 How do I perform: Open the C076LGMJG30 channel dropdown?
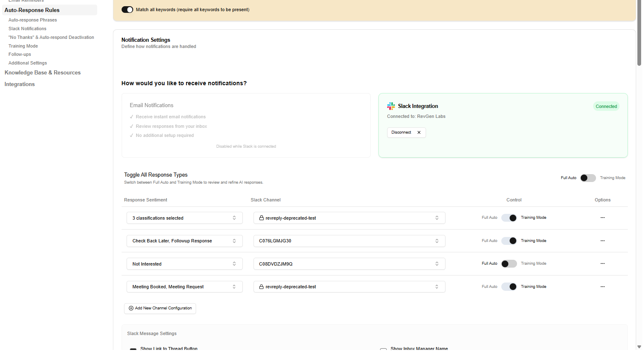tap(349, 241)
